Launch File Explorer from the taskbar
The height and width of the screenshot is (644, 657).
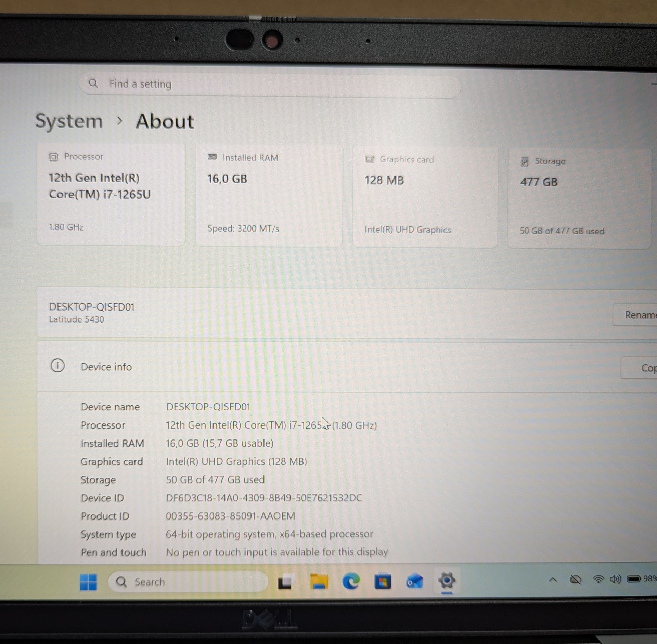[319, 581]
